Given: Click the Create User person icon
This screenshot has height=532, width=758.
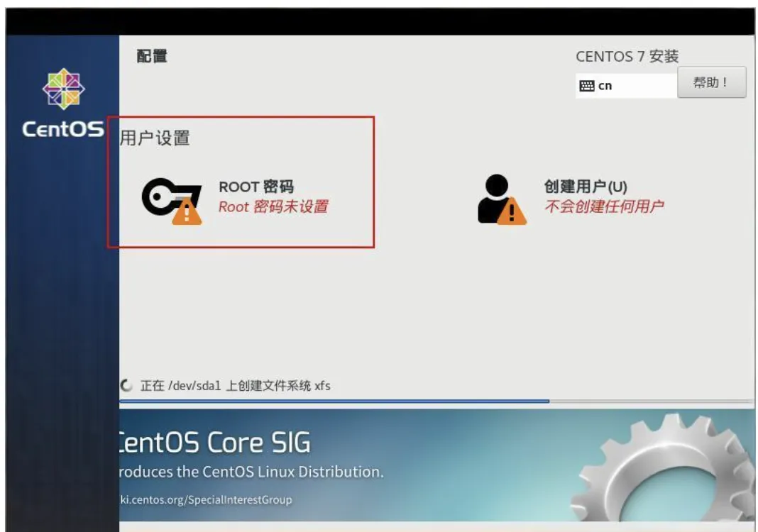Looking at the screenshot, I should click(501, 199).
